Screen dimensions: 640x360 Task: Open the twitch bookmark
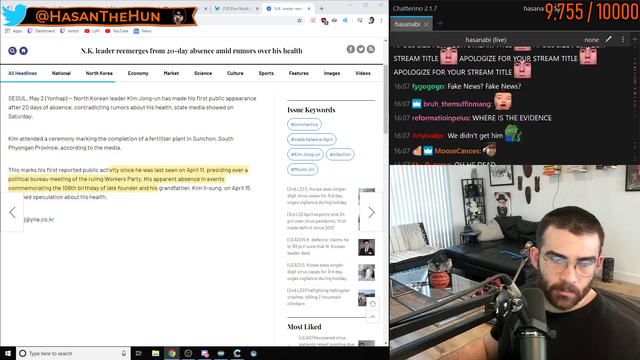[69, 31]
